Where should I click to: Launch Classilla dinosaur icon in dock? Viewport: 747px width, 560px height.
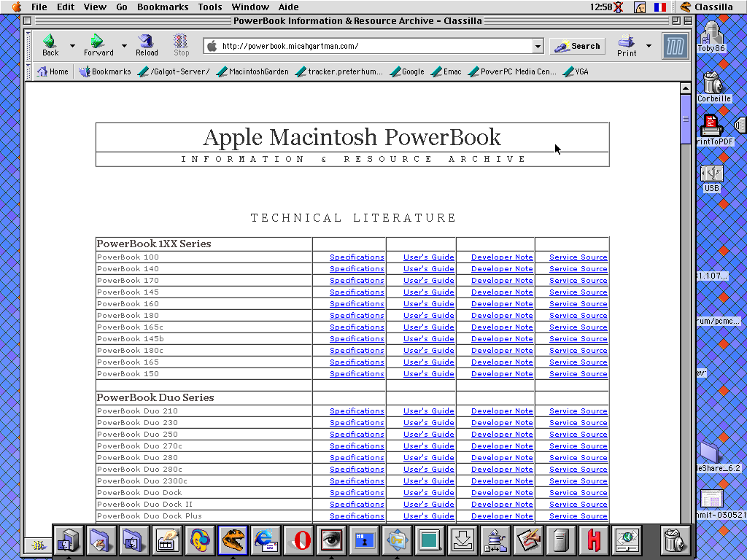tap(233, 540)
